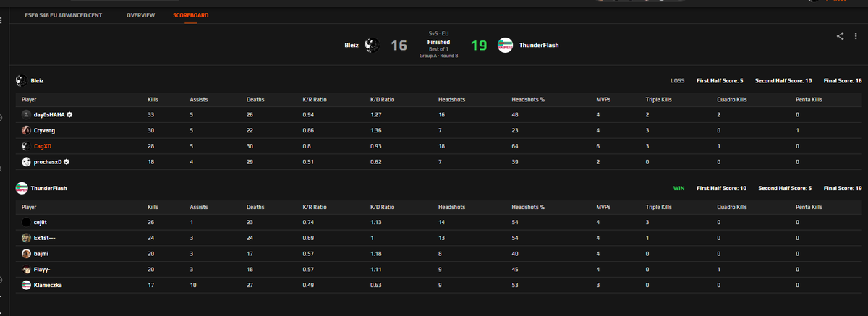The height and width of the screenshot is (316, 868).
Task: Open Ex1st---'s player profile
Action: (45, 238)
